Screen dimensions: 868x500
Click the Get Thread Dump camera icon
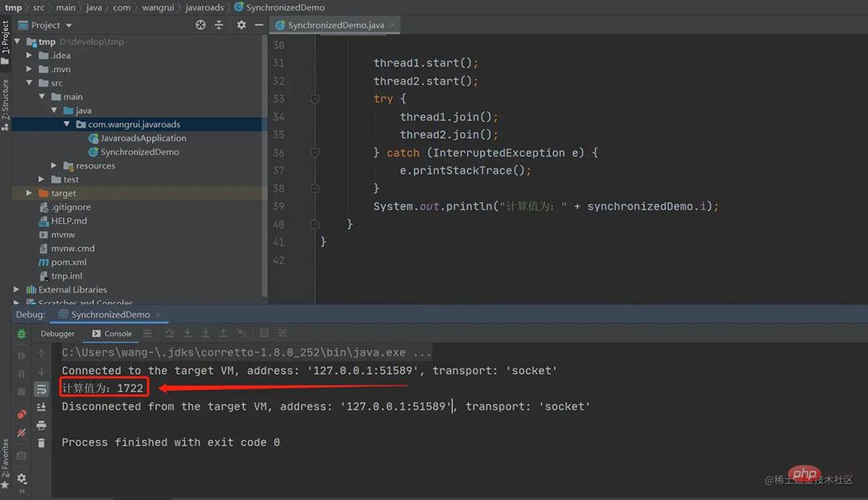click(x=21, y=456)
